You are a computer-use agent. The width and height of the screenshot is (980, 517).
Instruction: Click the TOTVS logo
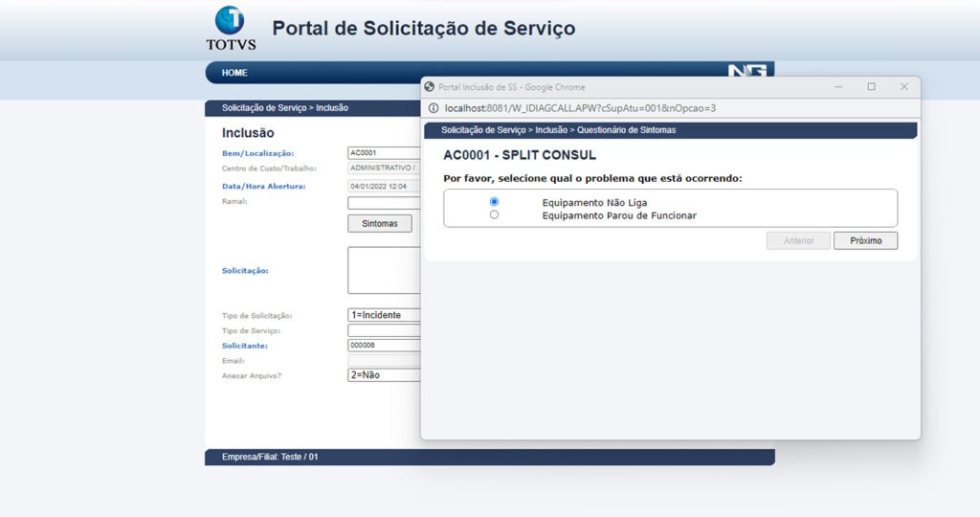tap(231, 28)
